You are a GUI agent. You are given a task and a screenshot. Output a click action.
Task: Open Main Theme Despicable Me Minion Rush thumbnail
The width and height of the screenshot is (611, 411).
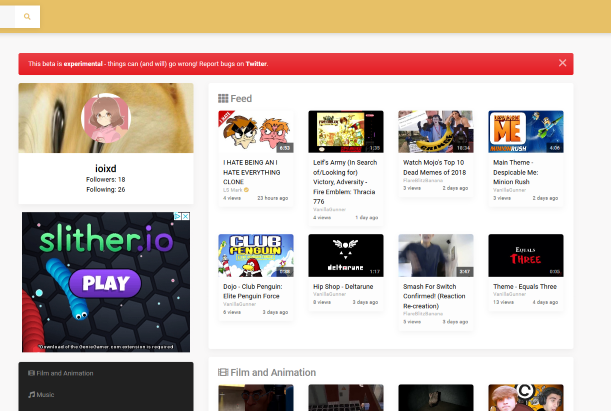click(x=526, y=132)
